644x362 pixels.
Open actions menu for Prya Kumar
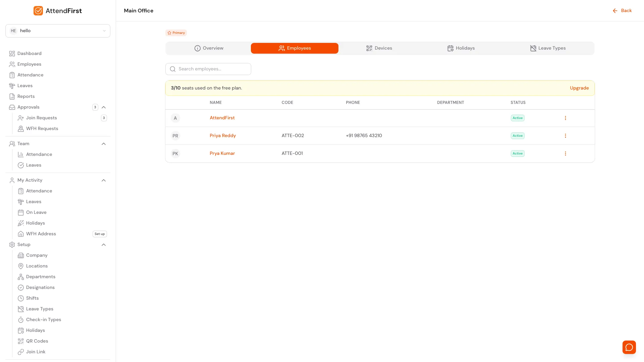tap(565, 154)
